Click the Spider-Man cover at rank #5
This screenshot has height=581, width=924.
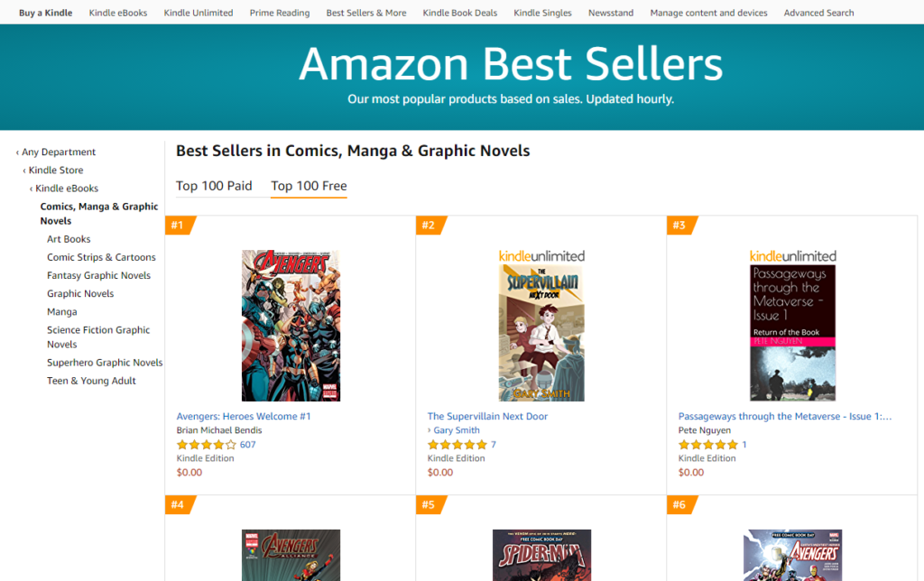point(541,555)
